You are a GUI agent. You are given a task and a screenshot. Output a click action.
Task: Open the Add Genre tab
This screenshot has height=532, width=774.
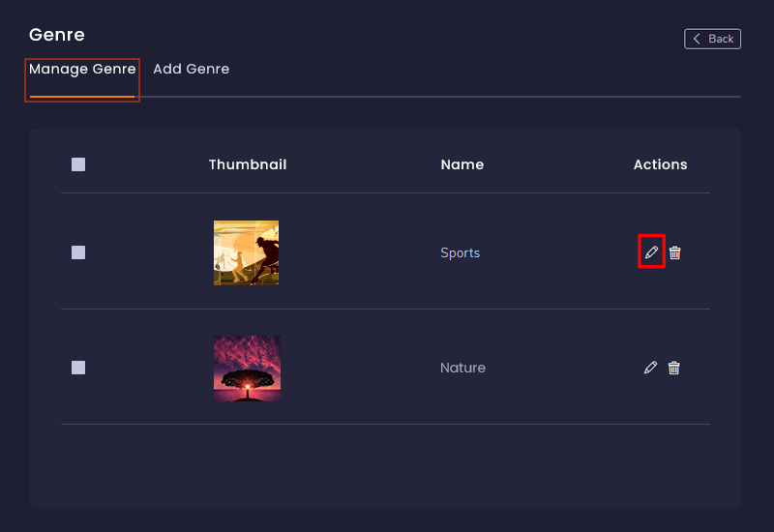coord(191,70)
